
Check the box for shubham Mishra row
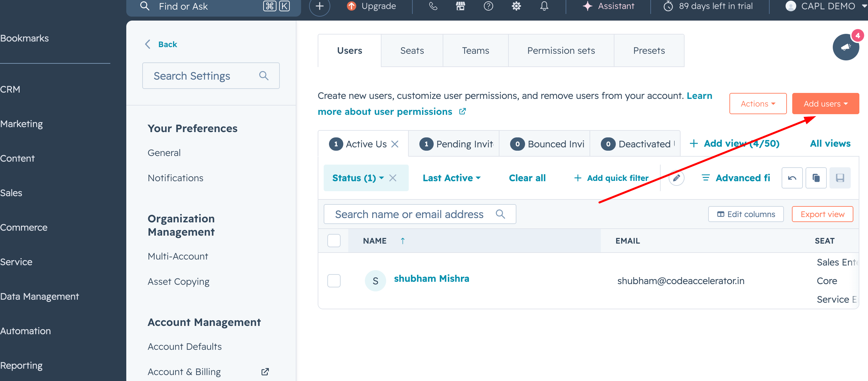[x=334, y=281]
